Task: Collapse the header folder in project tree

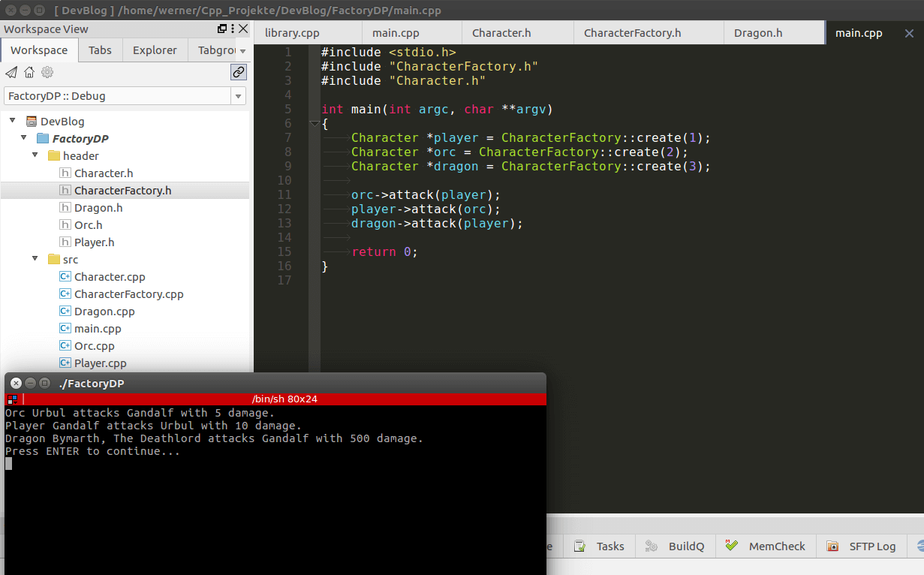Action: [x=35, y=155]
